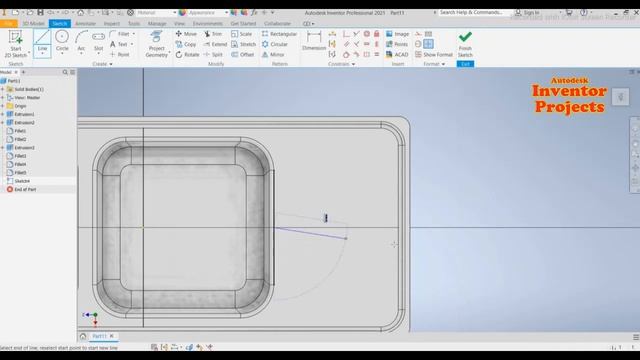Select the Trim tool
This screenshot has width=640, height=360.
(213, 34)
